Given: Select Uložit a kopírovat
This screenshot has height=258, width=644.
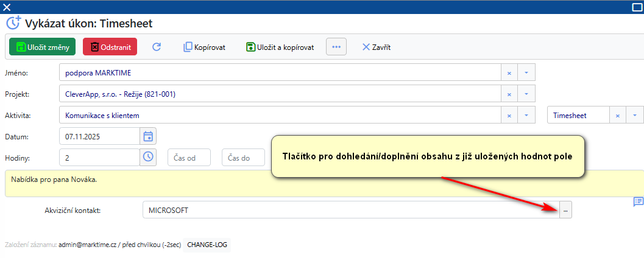Looking at the screenshot, I should (x=280, y=47).
